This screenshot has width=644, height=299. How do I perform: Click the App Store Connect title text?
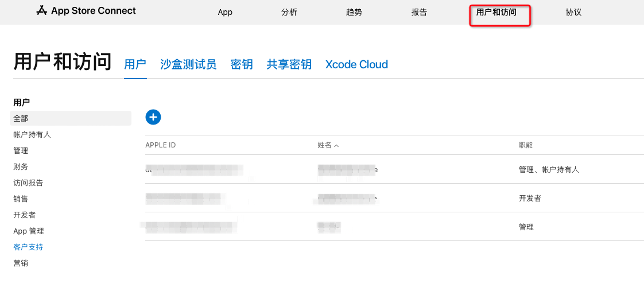pyautogui.click(x=93, y=11)
